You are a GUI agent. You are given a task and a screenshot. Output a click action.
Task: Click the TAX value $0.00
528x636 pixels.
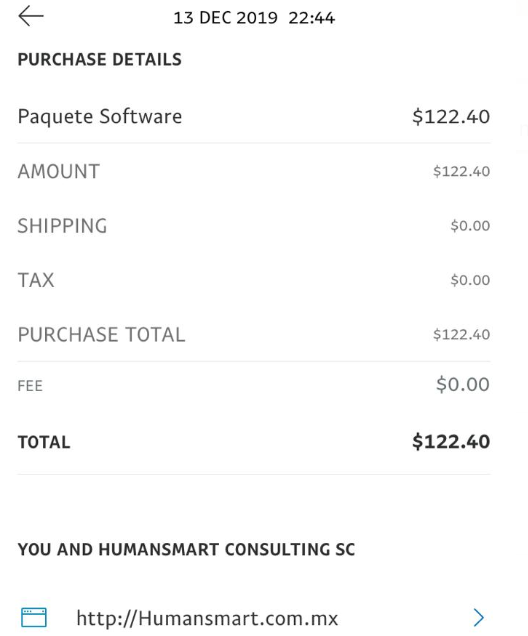click(x=470, y=280)
